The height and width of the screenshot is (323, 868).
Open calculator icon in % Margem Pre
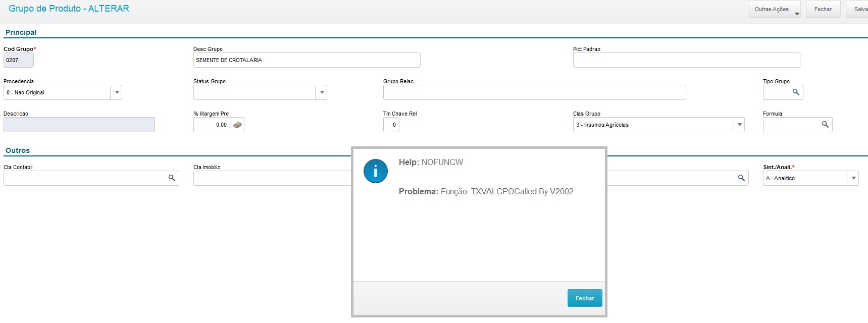[x=237, y=125]
